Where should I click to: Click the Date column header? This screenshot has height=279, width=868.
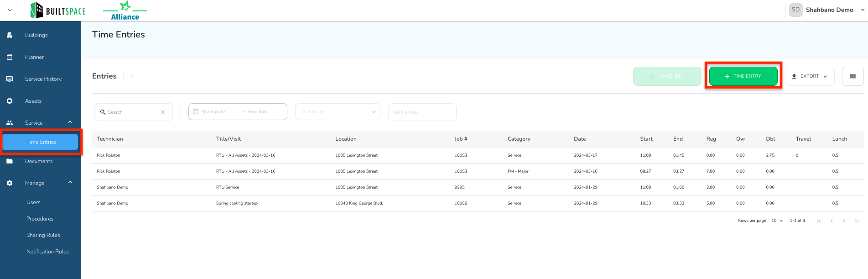coord(580,139)
